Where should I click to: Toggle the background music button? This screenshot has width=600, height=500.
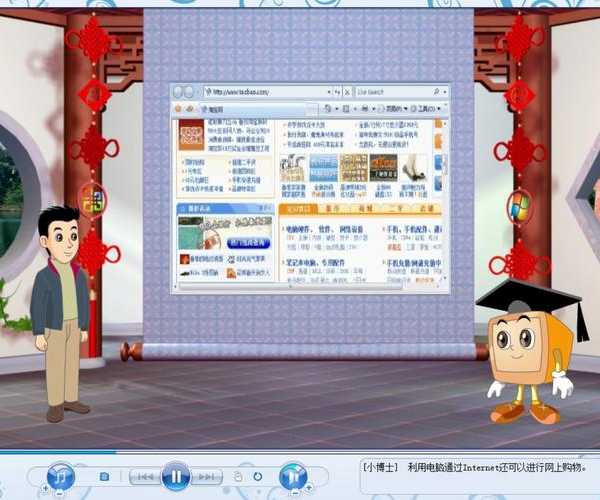(x=60, y=476)
